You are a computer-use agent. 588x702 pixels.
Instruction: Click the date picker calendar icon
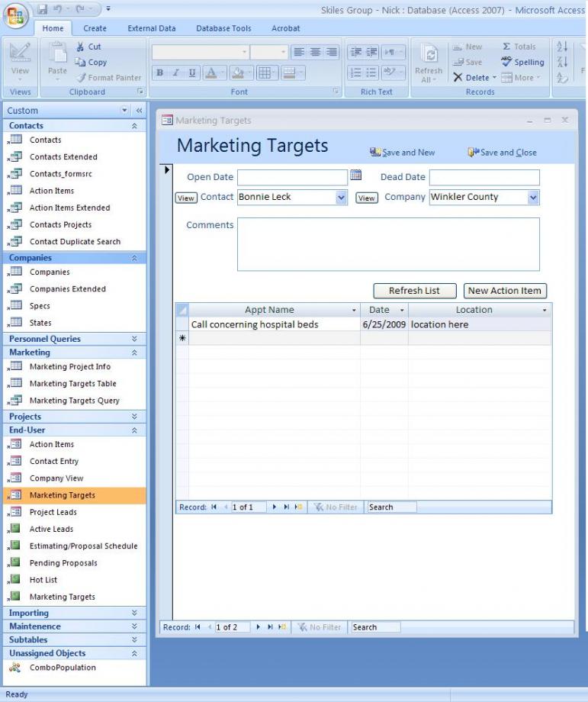355,175
